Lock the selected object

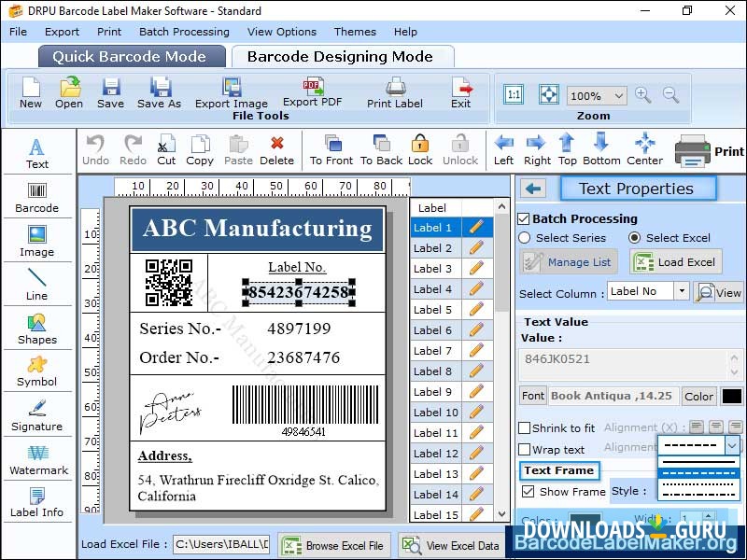pos(420,150)
